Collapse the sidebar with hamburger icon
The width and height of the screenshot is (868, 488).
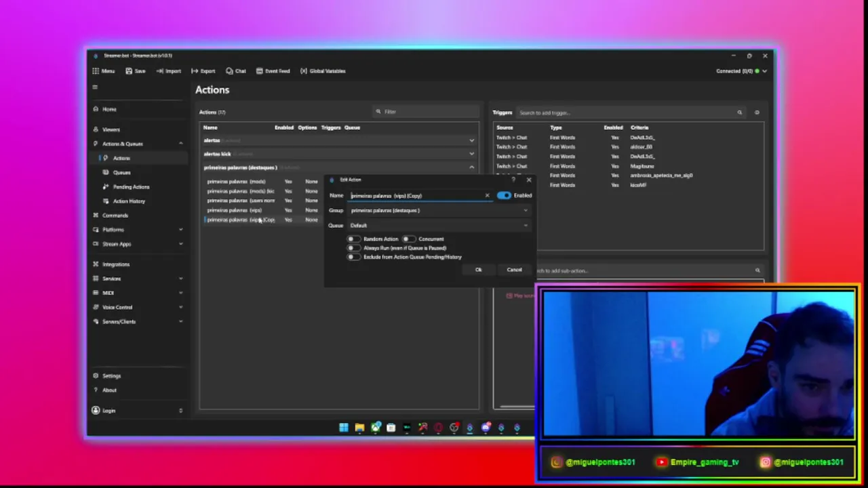tap(95, 87)
